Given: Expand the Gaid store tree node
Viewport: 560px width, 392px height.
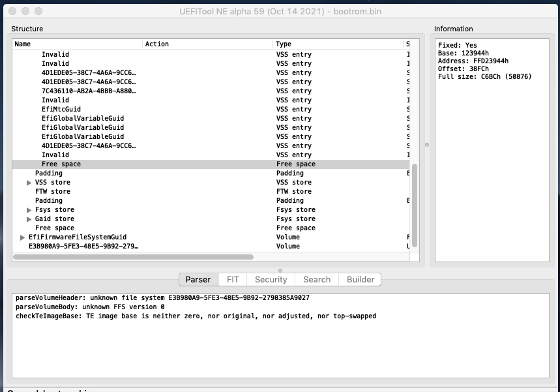Looking at the screenshot, I should click(x=29, y=219).
